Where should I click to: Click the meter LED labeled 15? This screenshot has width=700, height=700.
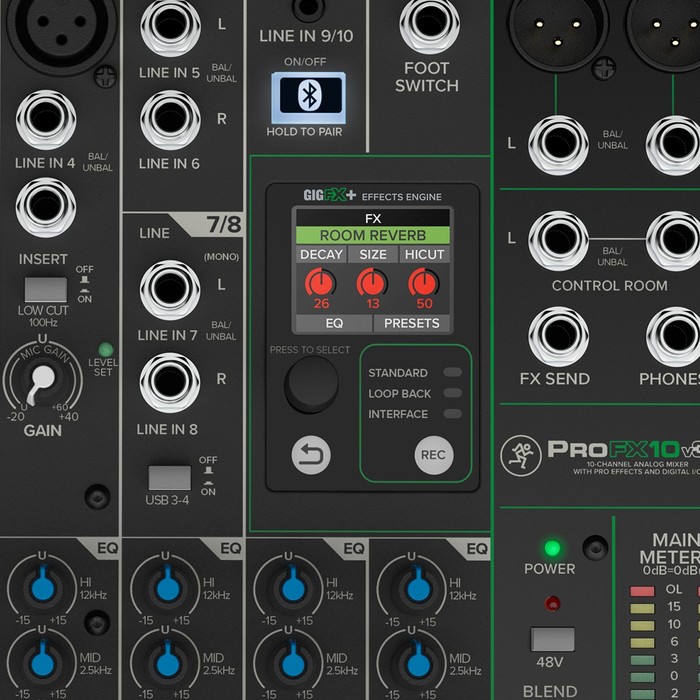pos(642,608)
